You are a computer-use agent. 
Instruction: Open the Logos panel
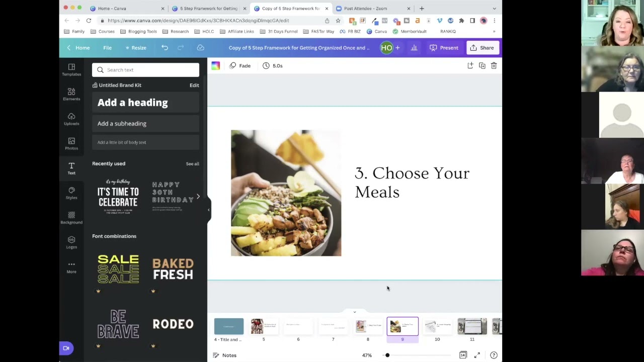(71, 242)
